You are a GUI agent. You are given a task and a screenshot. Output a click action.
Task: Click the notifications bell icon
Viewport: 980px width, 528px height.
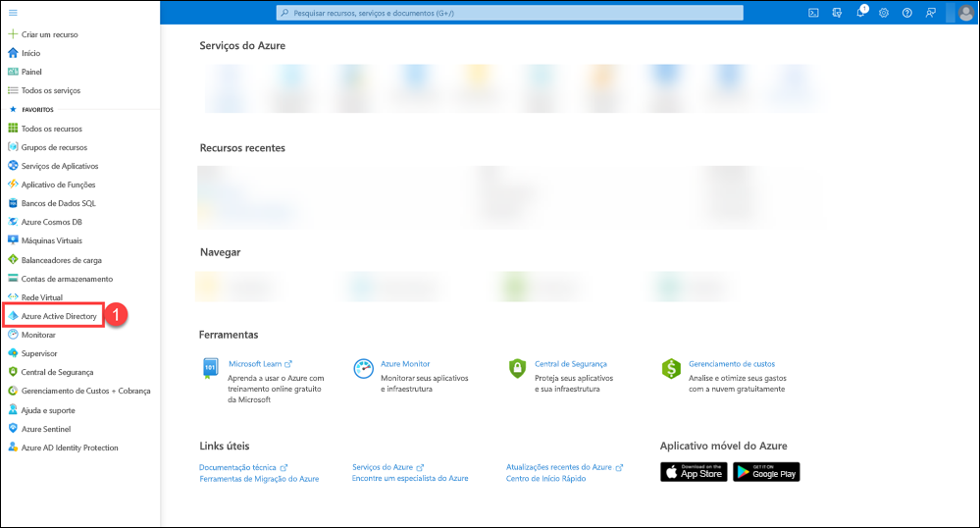[860, 13]
